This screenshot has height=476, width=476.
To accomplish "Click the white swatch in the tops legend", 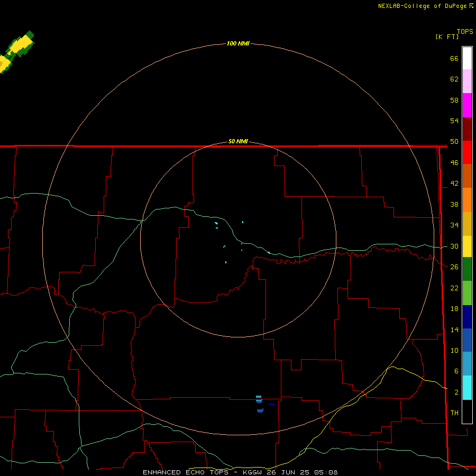I will [x=467, y=58].
